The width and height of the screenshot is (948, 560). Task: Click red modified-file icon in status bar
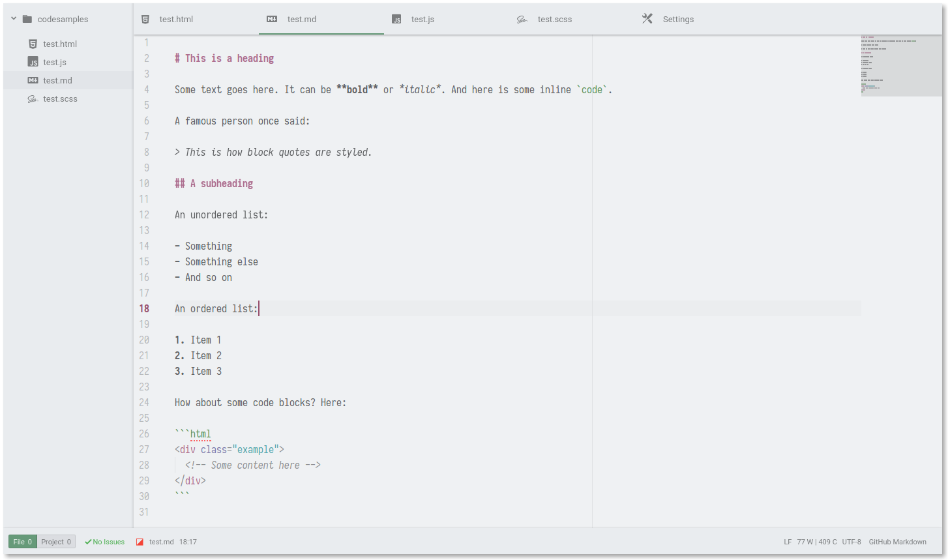click(140, 542)
